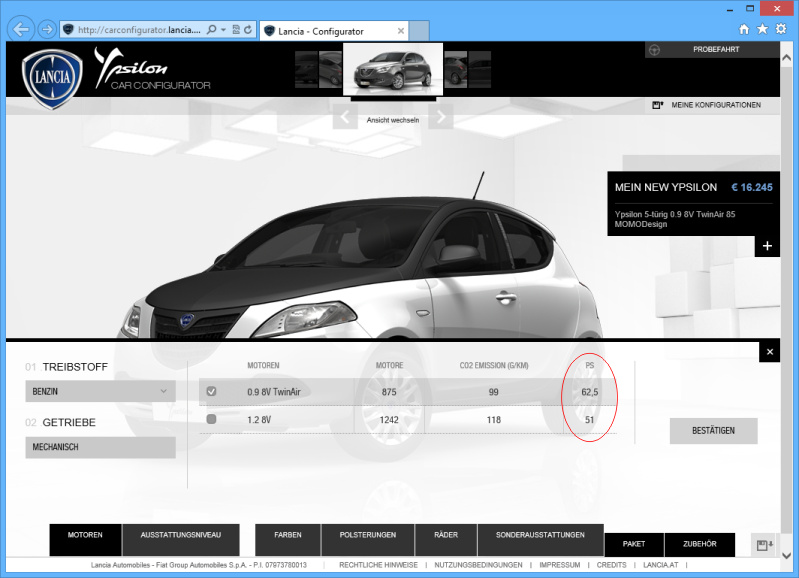Click the 1242 Motore value
Screen dimensions: 799x578
tap(389, 420)
